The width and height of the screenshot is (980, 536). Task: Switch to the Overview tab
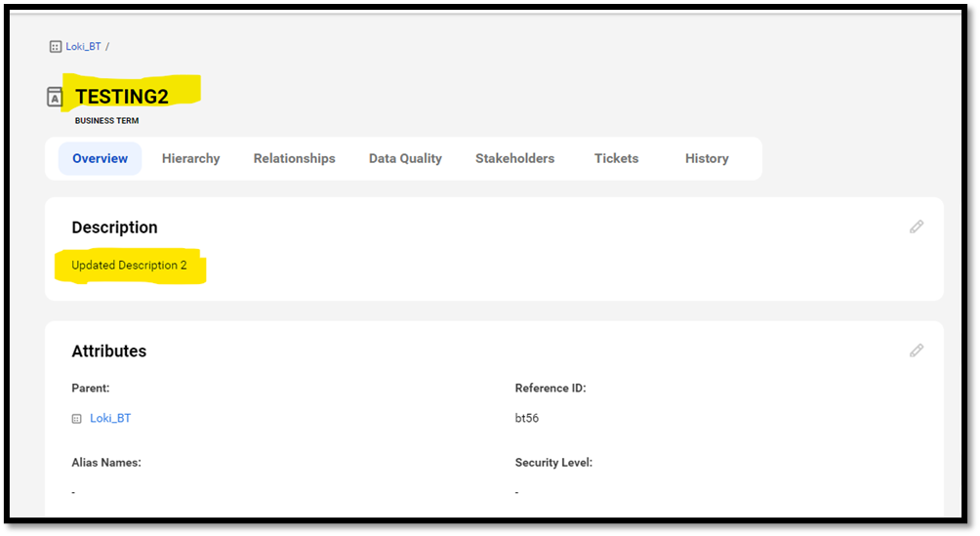point(100,158)
